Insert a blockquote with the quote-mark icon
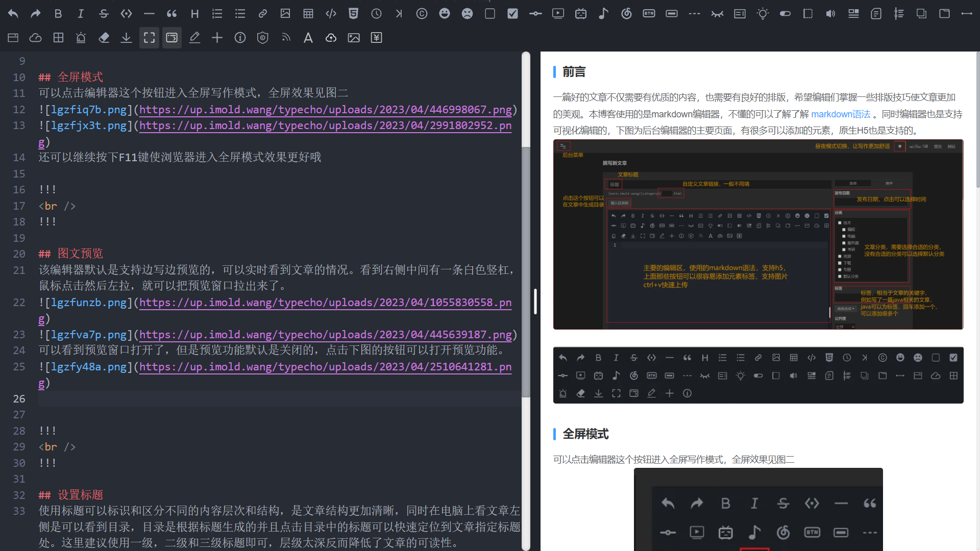The width and height of the screenshot is (980, 551). coord(172,14)
